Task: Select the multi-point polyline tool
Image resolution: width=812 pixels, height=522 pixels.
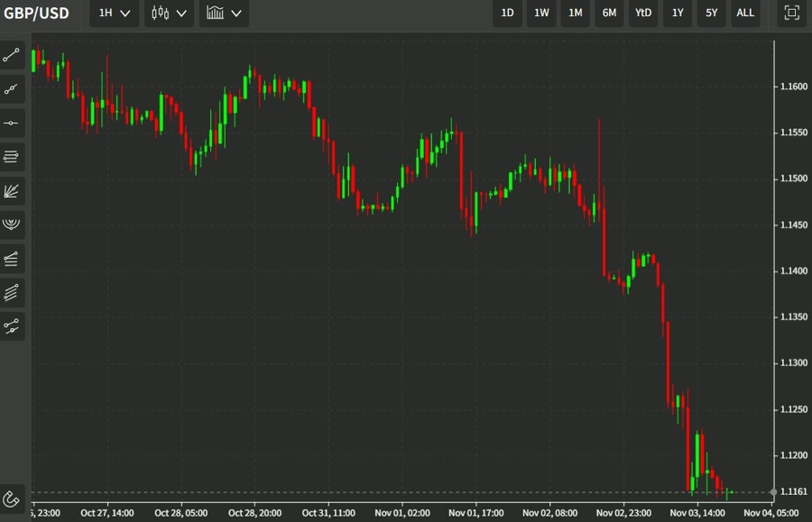Action: point(12,89)
